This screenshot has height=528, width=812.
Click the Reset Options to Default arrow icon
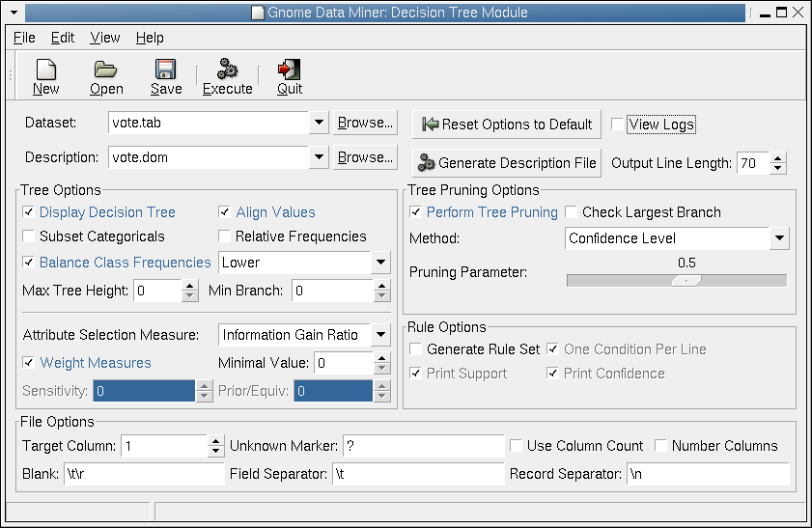[x=430, y=125]
